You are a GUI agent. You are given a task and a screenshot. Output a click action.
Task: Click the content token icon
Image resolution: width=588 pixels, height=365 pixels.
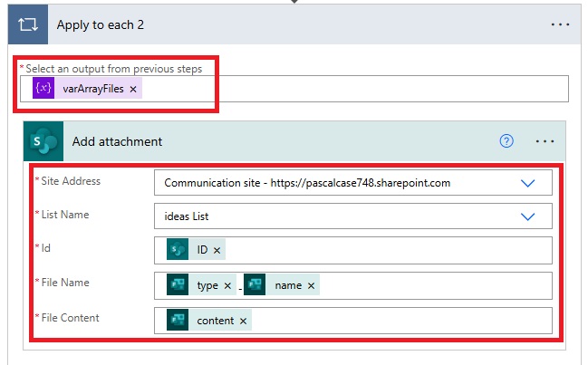tap(178, 321)
